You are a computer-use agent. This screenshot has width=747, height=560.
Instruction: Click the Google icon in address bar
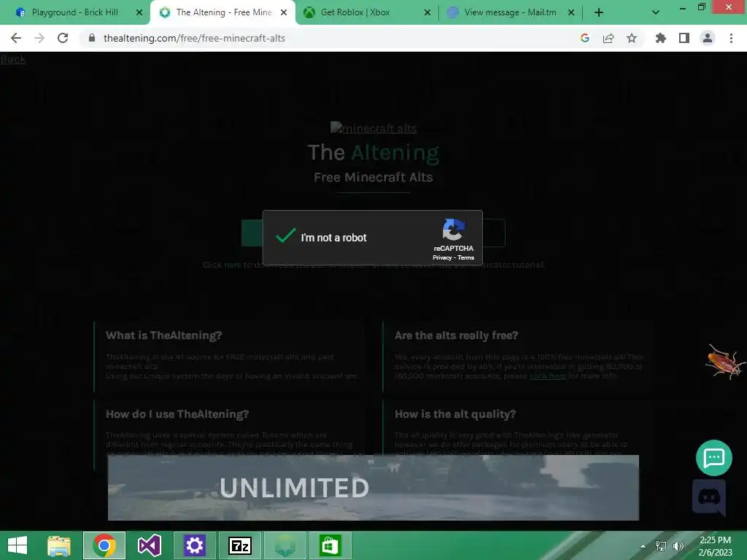point(585,38)
